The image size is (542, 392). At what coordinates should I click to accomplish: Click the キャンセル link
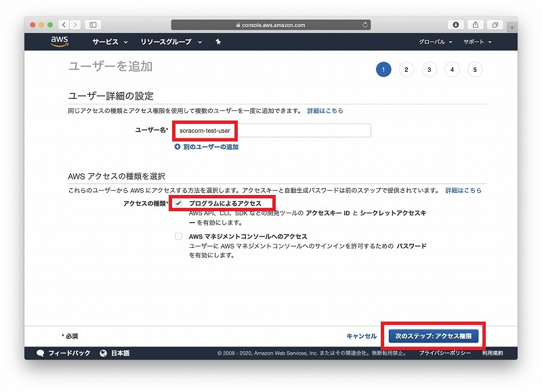(x=362, y=336)
